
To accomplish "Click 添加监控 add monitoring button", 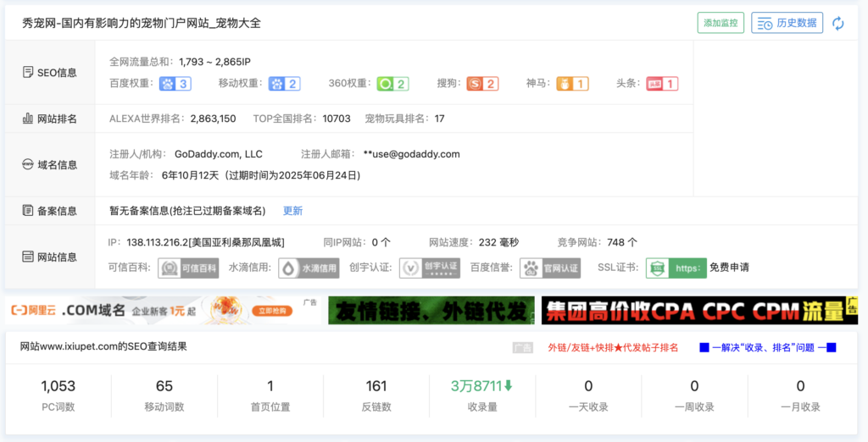I will [721, 23].
